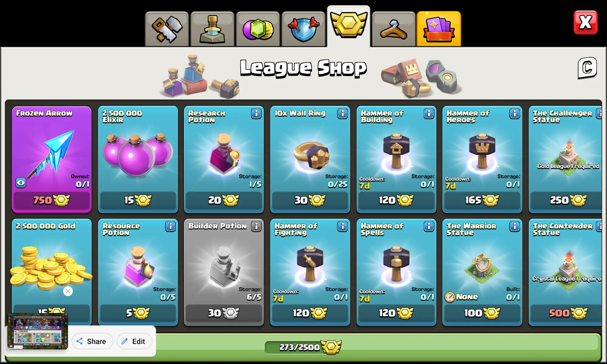This screenshot has height=364, width=607.
Task: Open info on The Warrior Statue
Action: pos(514,227)
